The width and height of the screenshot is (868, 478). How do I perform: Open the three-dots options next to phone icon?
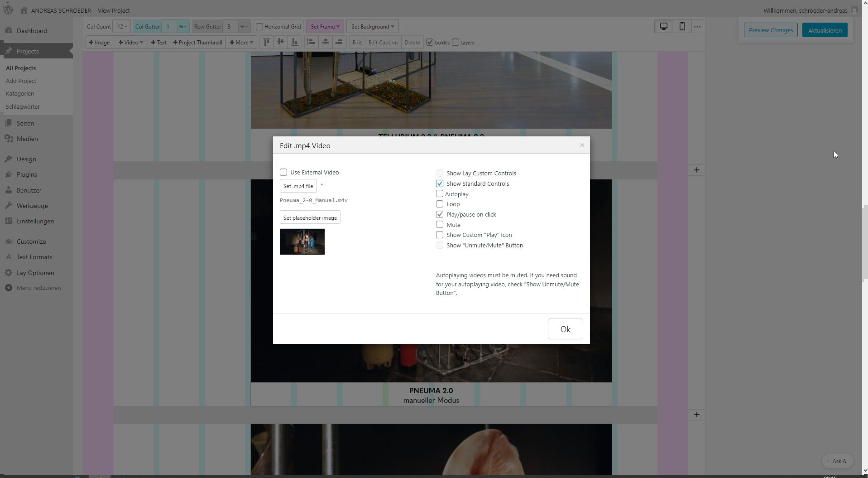[697, 27]
